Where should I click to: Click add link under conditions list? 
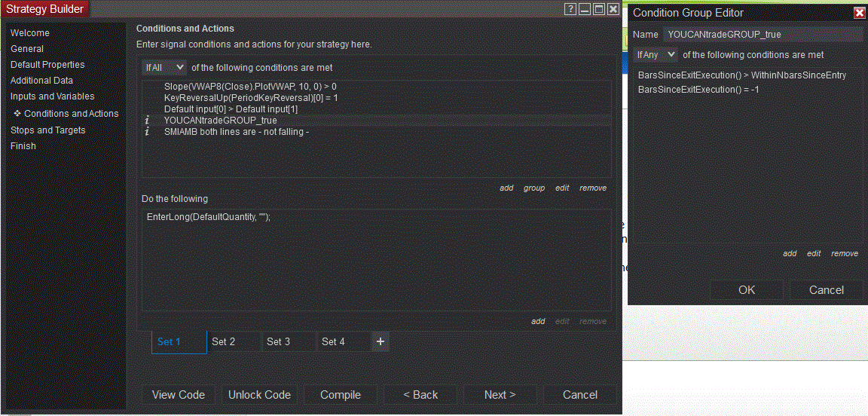pos(506,188)
